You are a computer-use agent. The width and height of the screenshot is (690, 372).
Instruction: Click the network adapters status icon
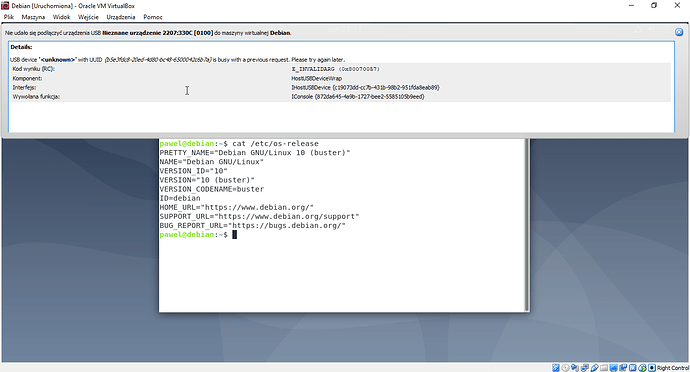click(x=585, y=368)
